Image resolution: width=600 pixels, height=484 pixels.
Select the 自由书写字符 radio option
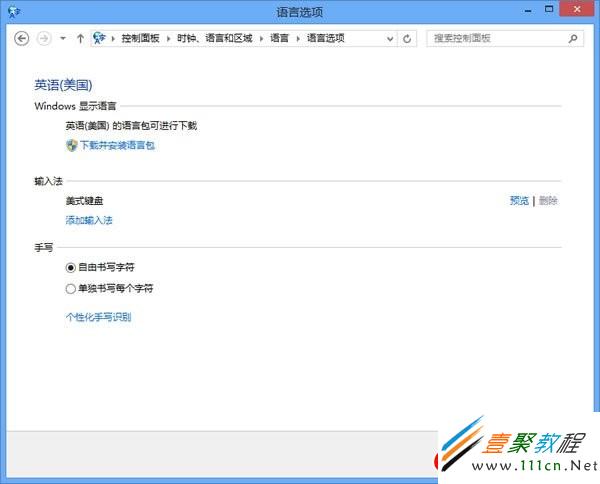click(100, 267)
